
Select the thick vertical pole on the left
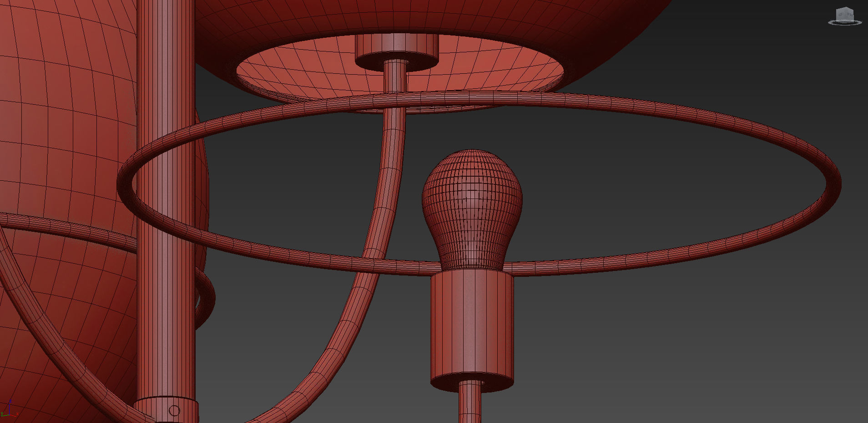(x=166, y=200)
